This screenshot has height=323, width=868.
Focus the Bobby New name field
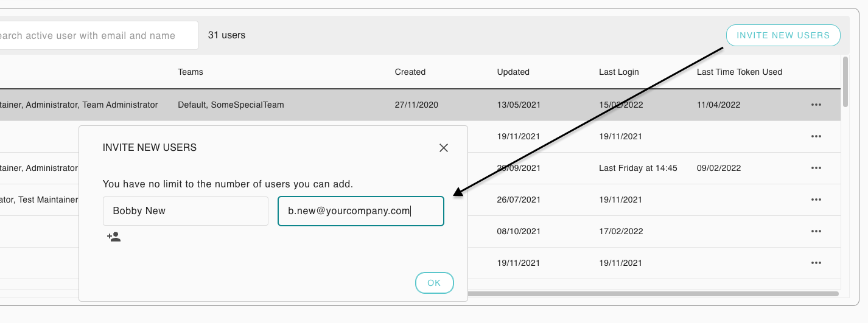point(185,211)
